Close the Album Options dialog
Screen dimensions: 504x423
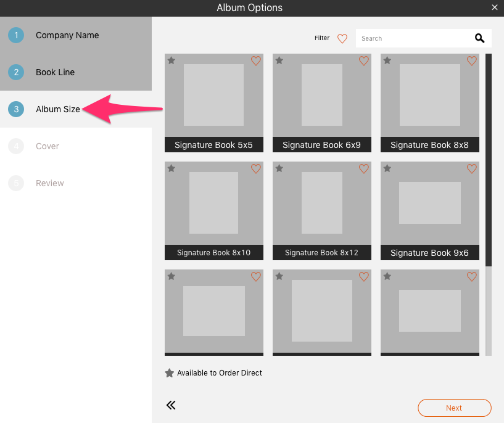[x=494, y=7]
